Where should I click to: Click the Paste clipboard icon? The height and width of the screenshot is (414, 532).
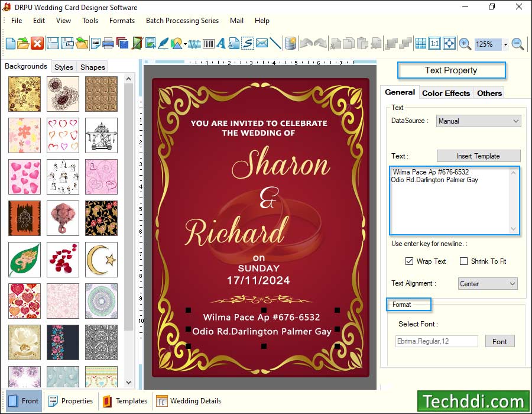363,44
